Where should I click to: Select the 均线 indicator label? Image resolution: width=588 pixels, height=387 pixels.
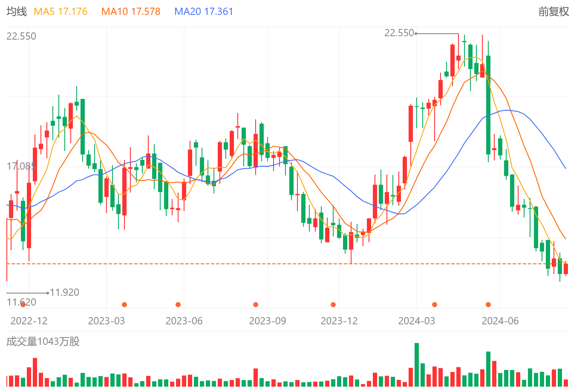(x=17, y=12)
